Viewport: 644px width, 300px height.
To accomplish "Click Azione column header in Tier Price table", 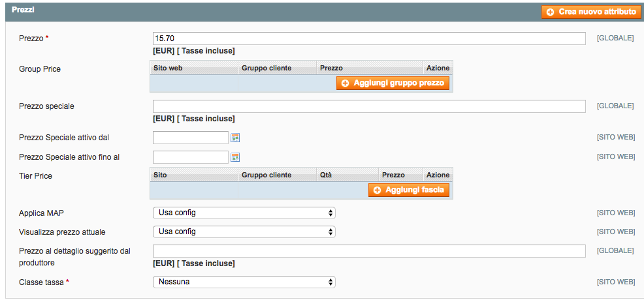I will click(438, 175).
